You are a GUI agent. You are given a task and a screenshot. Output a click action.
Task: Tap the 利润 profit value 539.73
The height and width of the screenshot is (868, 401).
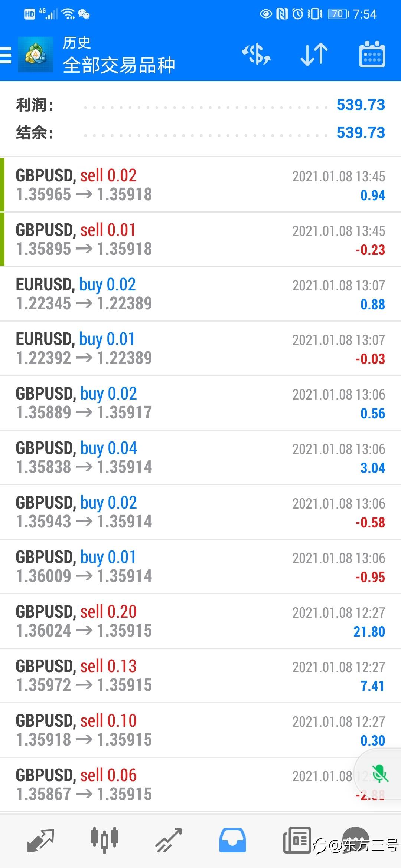coord(361,105)
